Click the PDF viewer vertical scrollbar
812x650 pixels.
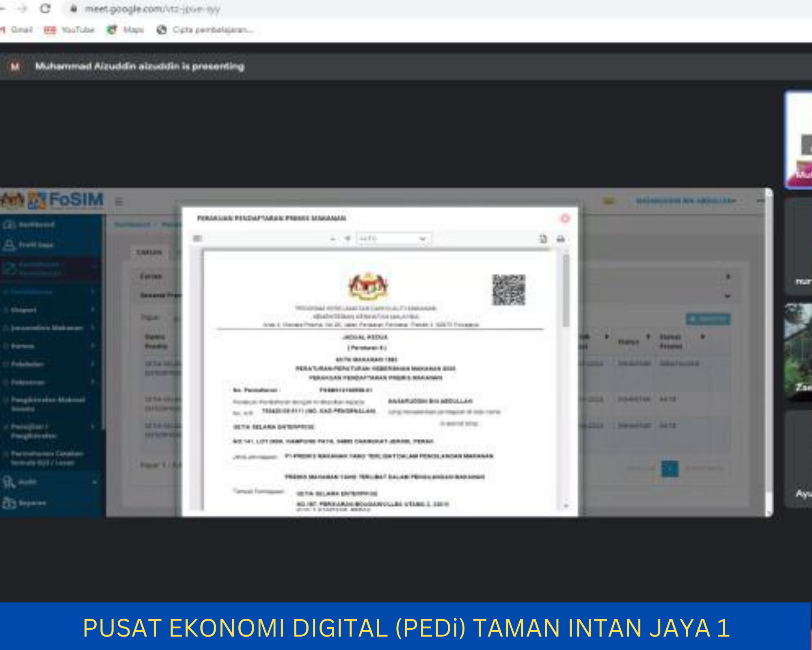tap(566, 290)
